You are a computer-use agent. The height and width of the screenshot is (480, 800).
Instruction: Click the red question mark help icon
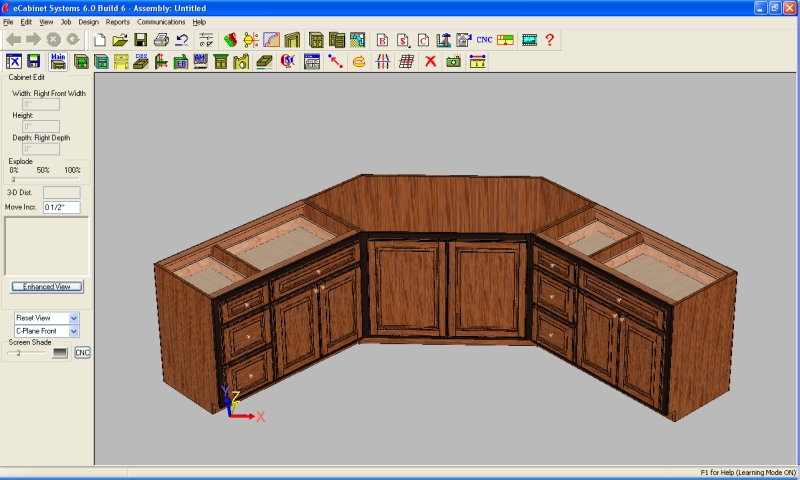pyautogui.click(x=549, y=40)
